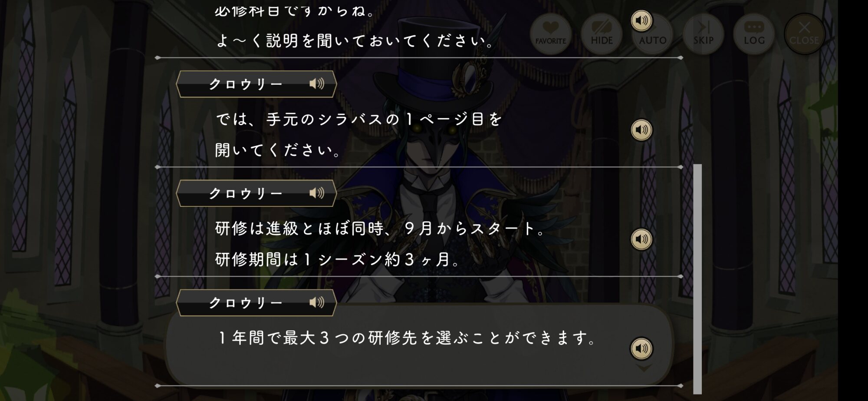Click the log scrollbar thumb
868x401 pixels.
point(697,279)
